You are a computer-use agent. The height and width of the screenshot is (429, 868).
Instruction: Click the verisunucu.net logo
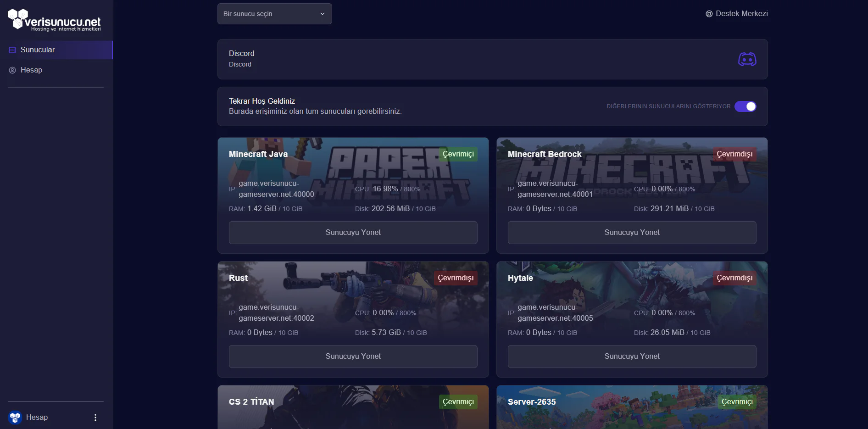click(54, 20)
